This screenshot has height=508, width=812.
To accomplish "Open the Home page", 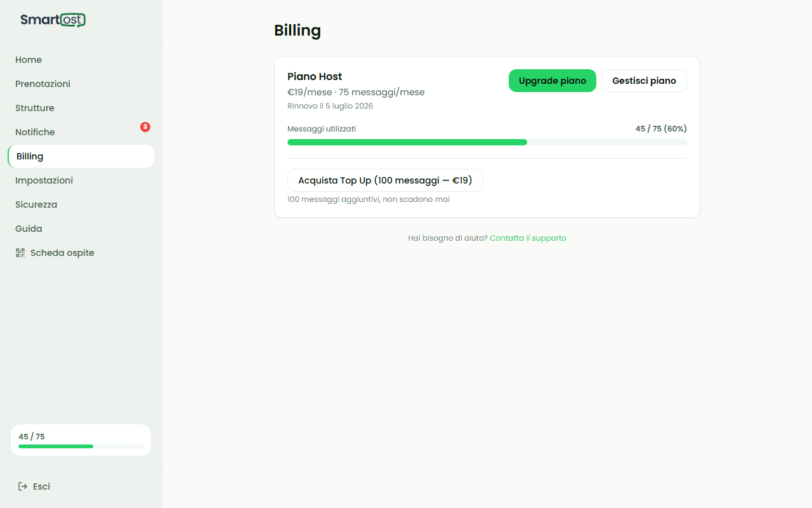I will coord(81,60).
